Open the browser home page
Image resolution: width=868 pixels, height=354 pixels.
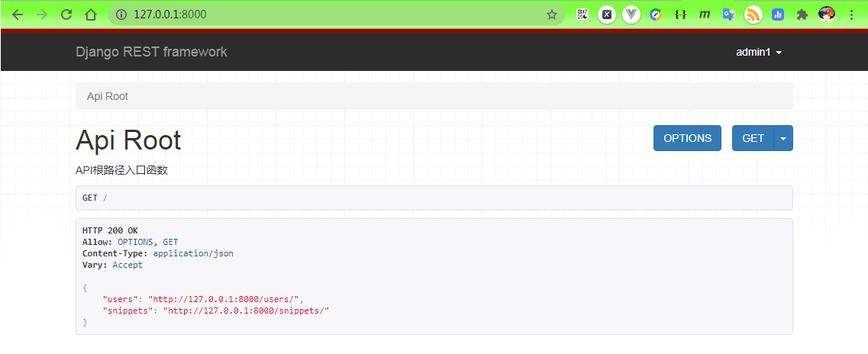click(x=91, y=15)
